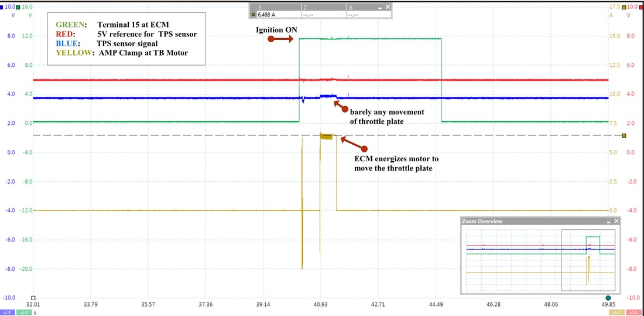
Task: Click the ruler 2 column header
Action: click(324, 8)
